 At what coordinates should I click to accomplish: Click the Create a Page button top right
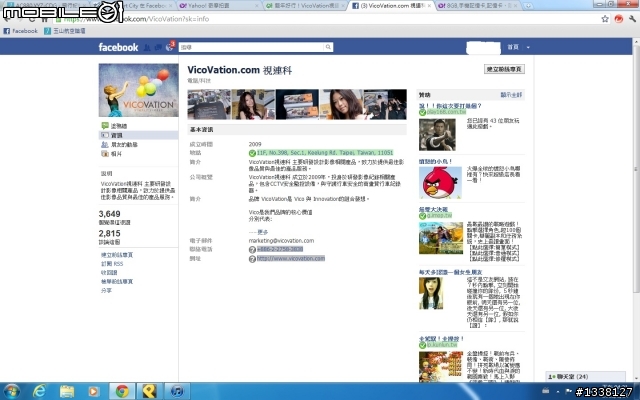(x=504, y=69)
